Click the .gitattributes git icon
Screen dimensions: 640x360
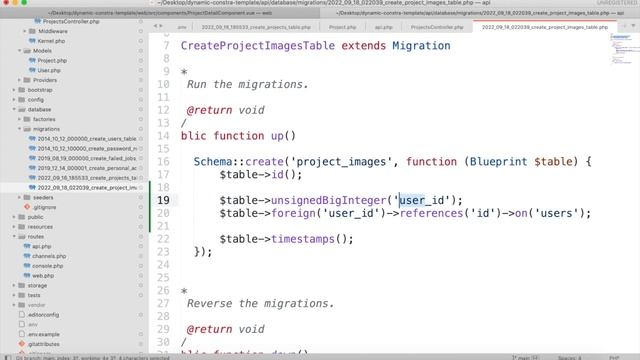(x=22, y=344)
